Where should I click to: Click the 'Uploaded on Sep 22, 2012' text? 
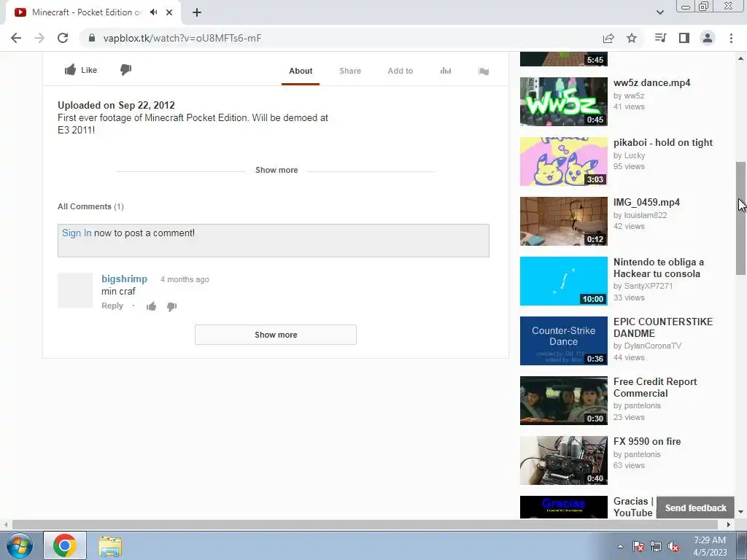pyautogui.click(x=116, y=105)
